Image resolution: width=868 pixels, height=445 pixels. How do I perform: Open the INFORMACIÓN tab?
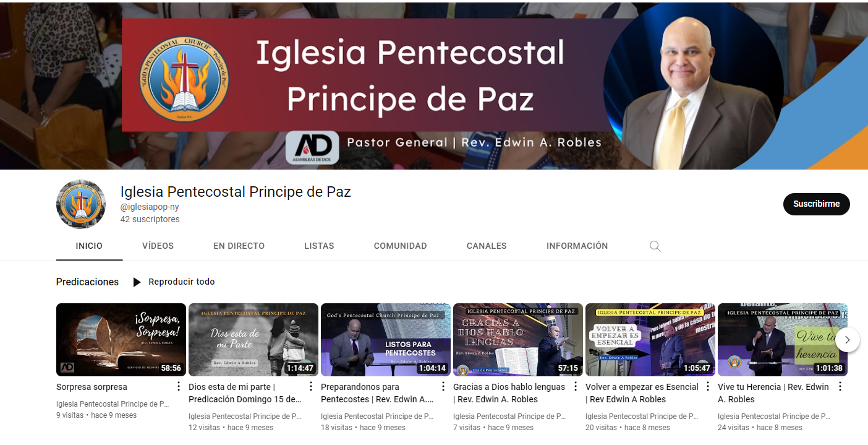[x=577, y=246]
